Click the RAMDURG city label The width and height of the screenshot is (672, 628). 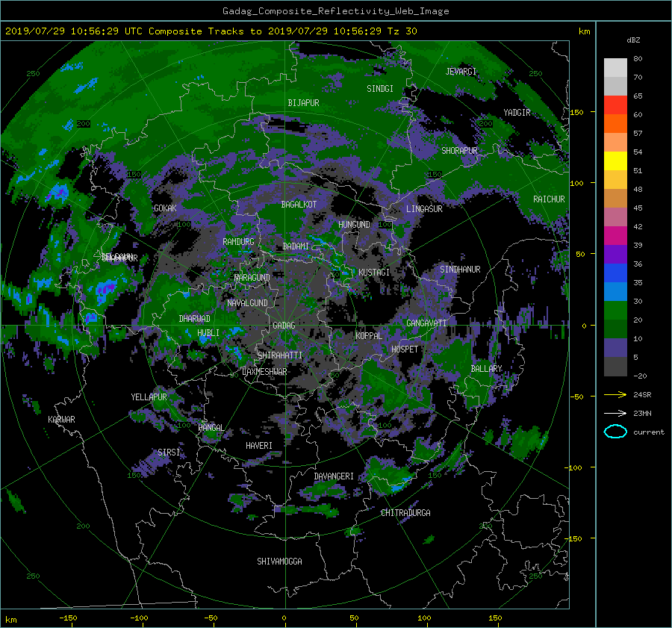click(238, 242)
